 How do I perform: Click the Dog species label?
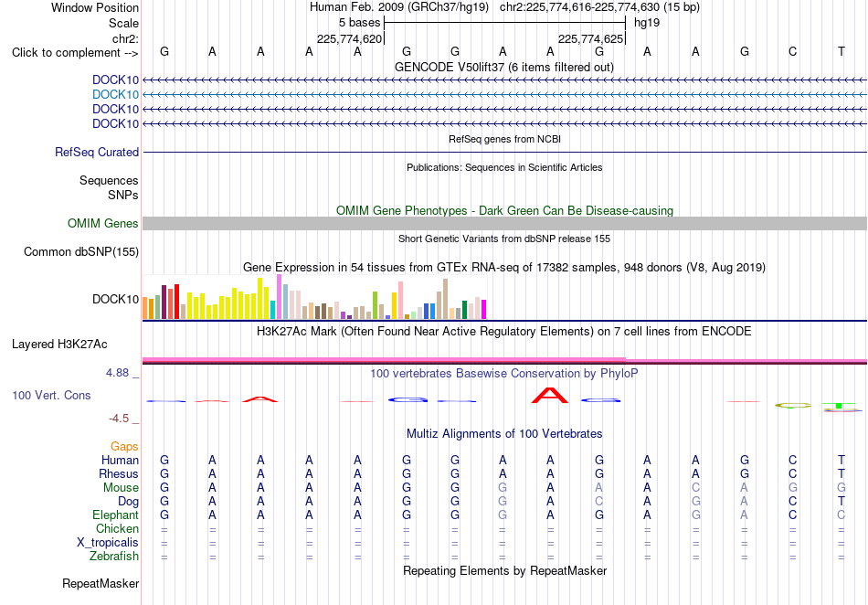[129, 502]
